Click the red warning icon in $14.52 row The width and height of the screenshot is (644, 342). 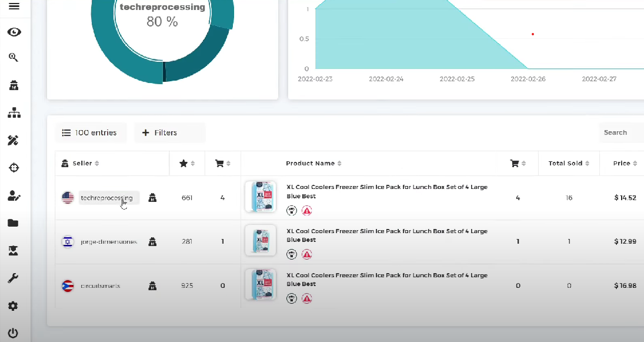307,211
